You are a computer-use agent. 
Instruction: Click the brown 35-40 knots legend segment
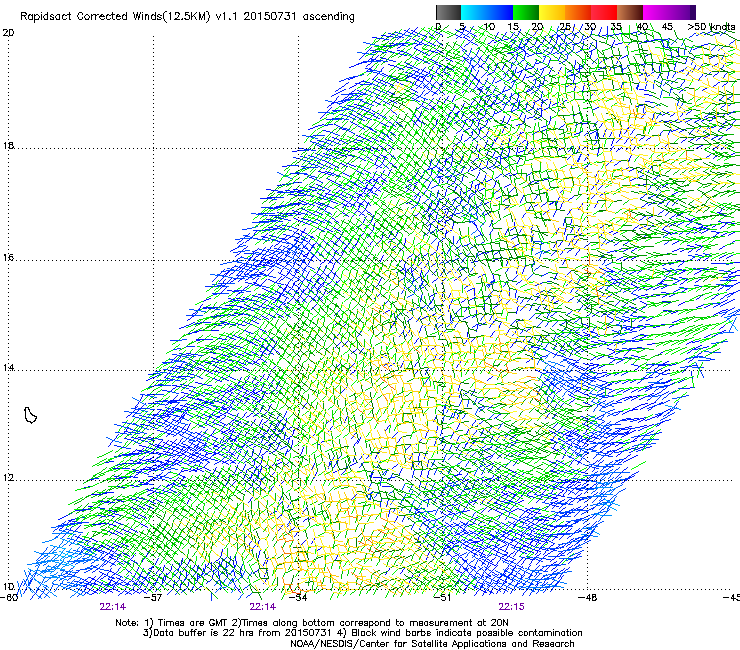630,12
